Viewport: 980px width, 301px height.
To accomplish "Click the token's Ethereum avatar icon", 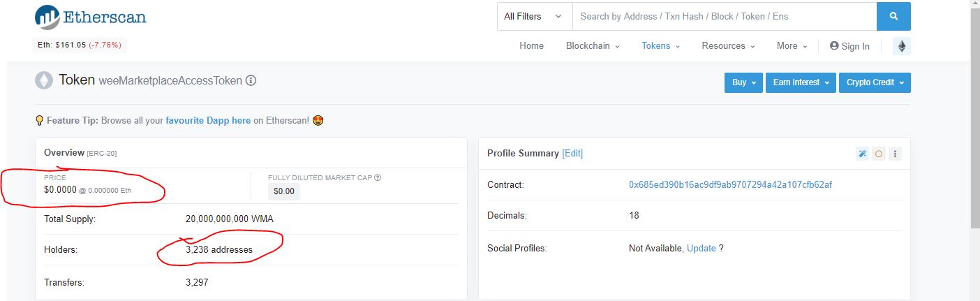I will [x=44, y=80].
